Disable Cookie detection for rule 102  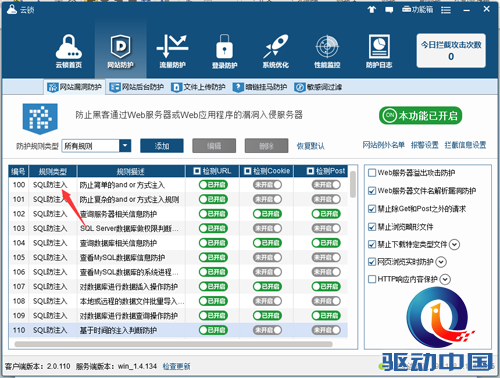267,214
